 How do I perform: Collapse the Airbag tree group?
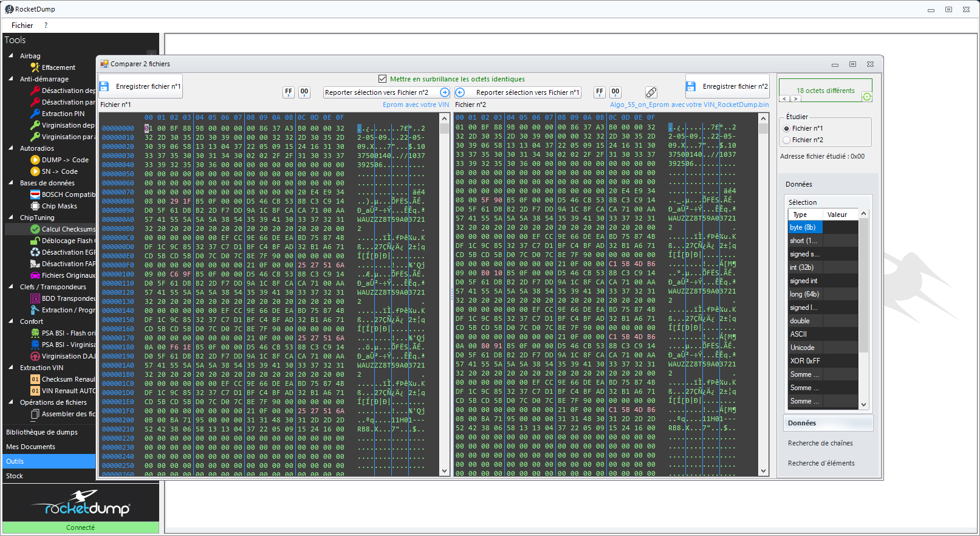(11, 55)
